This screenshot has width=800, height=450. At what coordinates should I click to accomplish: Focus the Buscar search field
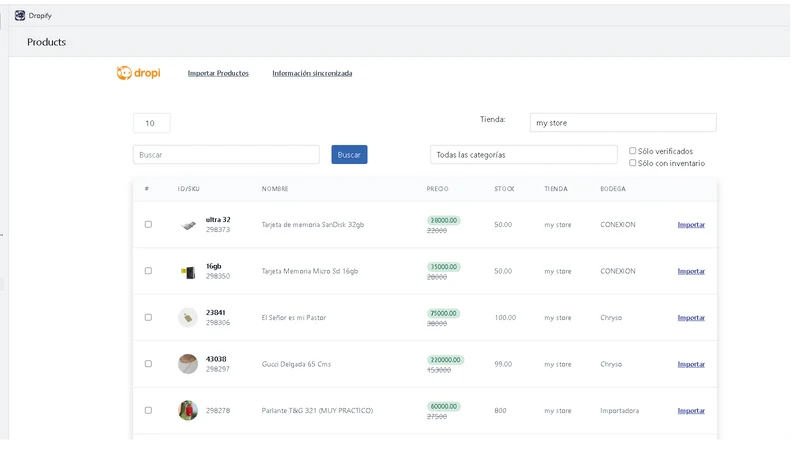tap(226, 155)
